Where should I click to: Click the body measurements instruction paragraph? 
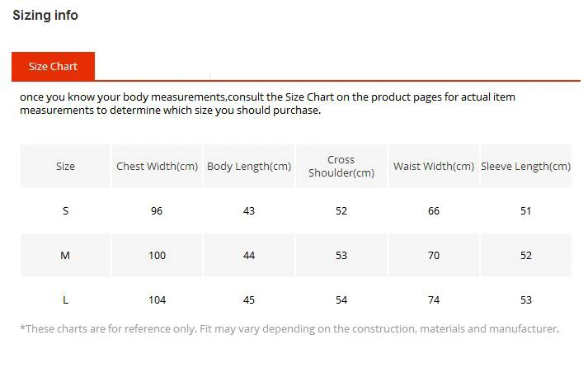[267, 104]
